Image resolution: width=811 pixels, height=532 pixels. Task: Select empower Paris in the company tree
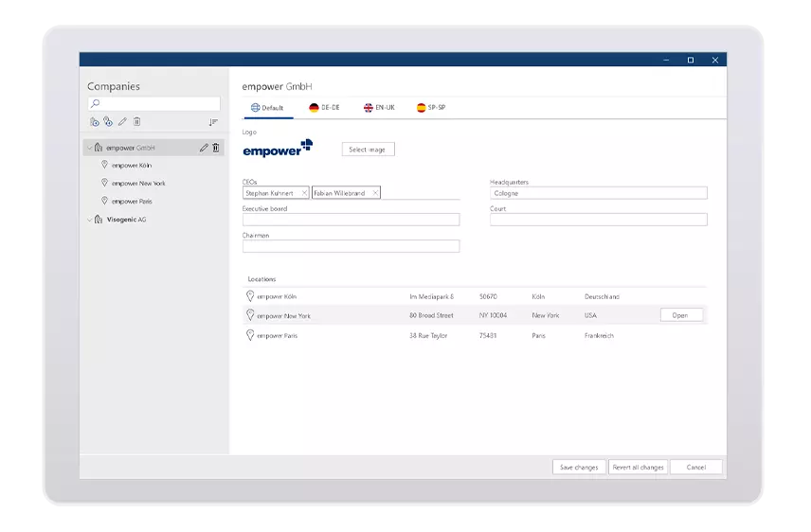coord(132,202)
